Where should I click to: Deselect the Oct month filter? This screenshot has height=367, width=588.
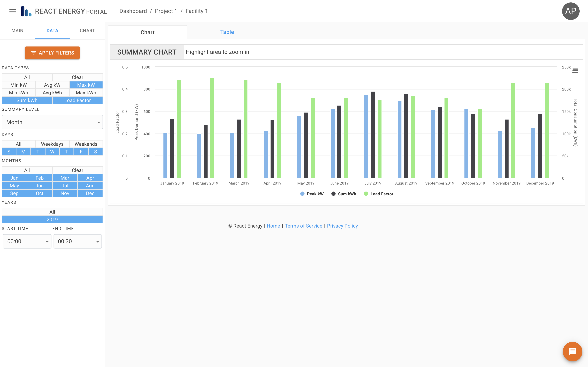pos(39,193)
